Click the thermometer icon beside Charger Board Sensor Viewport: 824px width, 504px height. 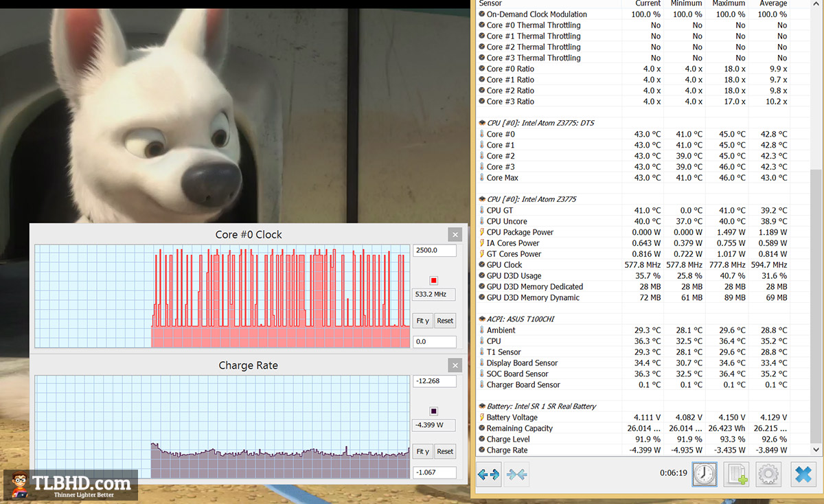pyautogui.click(x=481, y=385)
